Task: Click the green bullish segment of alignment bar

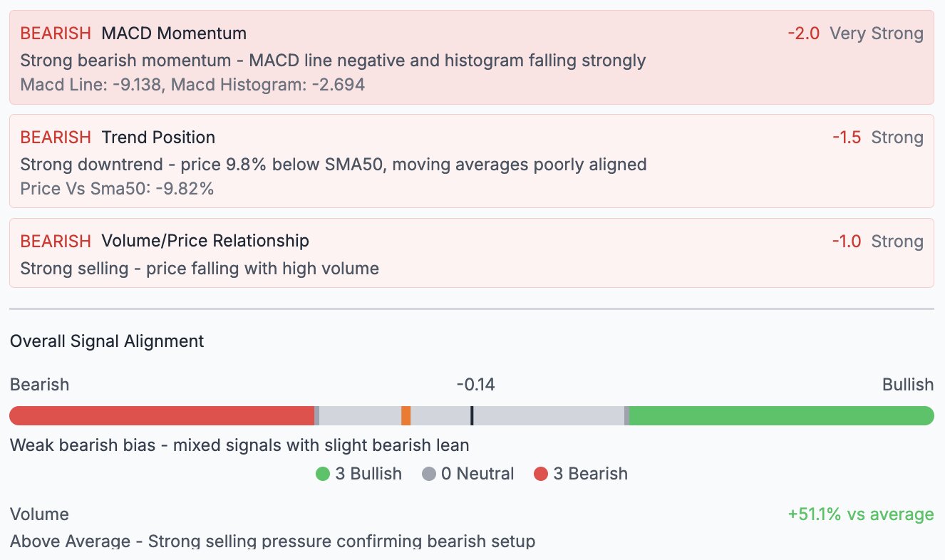Action: tap(781, 415)
